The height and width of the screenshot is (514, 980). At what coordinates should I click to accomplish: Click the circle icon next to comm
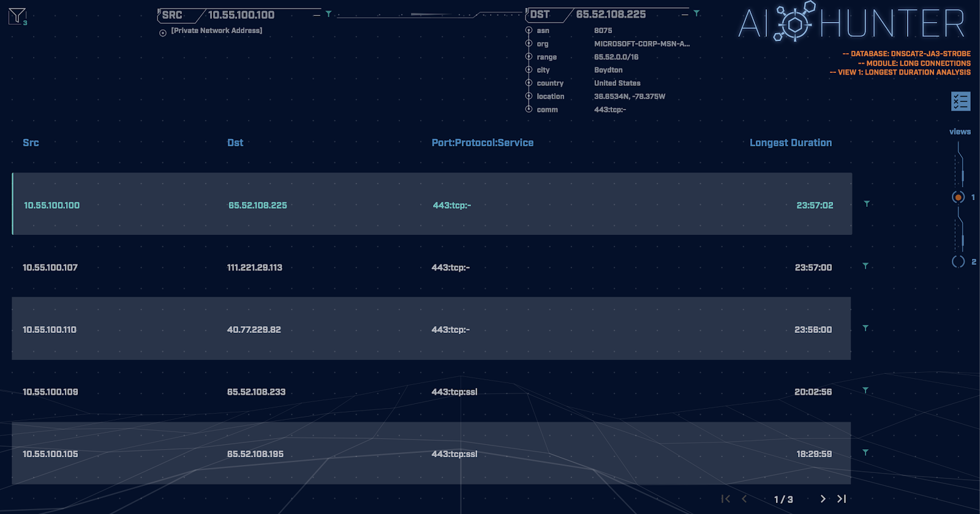529,109
